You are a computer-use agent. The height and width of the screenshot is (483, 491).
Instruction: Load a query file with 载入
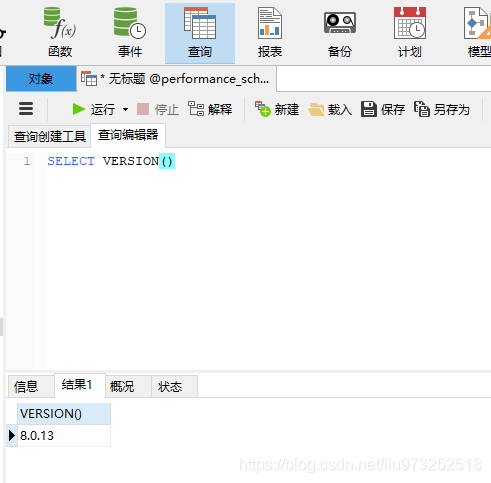tap(330, 109)
